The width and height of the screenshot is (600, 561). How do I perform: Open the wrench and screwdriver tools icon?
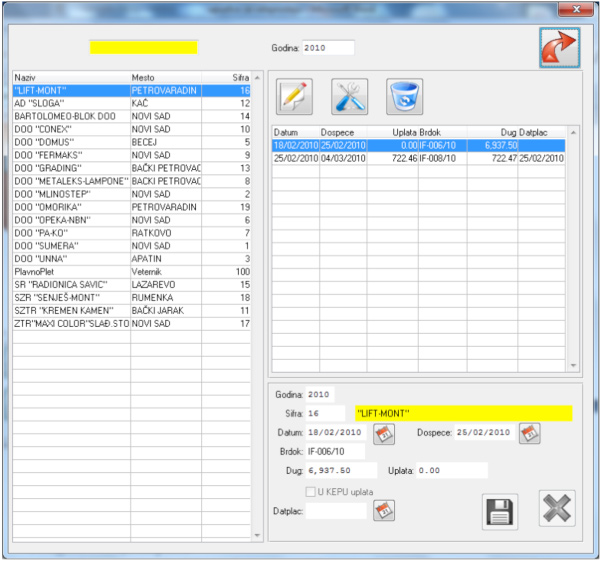350,97
